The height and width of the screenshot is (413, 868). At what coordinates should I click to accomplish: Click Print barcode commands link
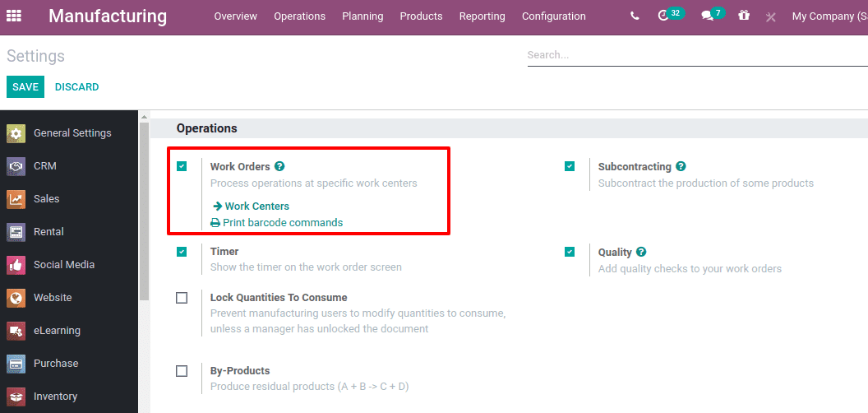pyautogui.click(x=277, y=223)
